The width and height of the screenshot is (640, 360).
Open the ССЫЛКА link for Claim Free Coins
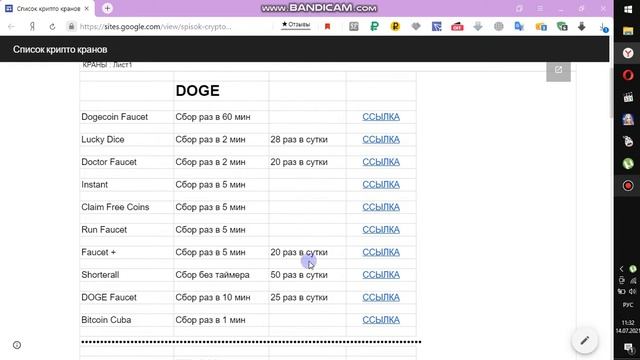coord(381,207)
